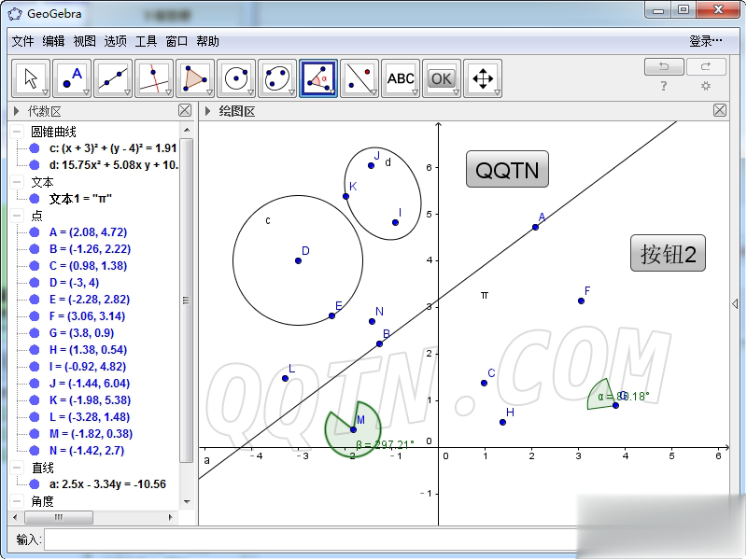Select the Circle with center tool
747x560 pixels.
coord(236,78)
